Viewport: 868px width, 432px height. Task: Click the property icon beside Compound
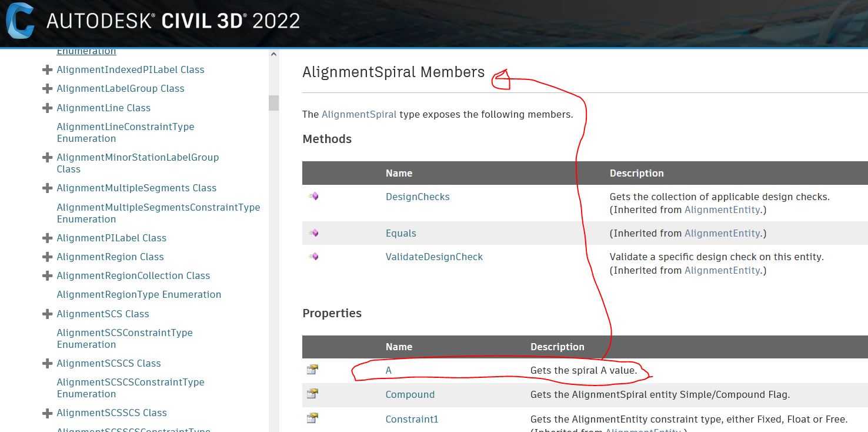(313, 394)
